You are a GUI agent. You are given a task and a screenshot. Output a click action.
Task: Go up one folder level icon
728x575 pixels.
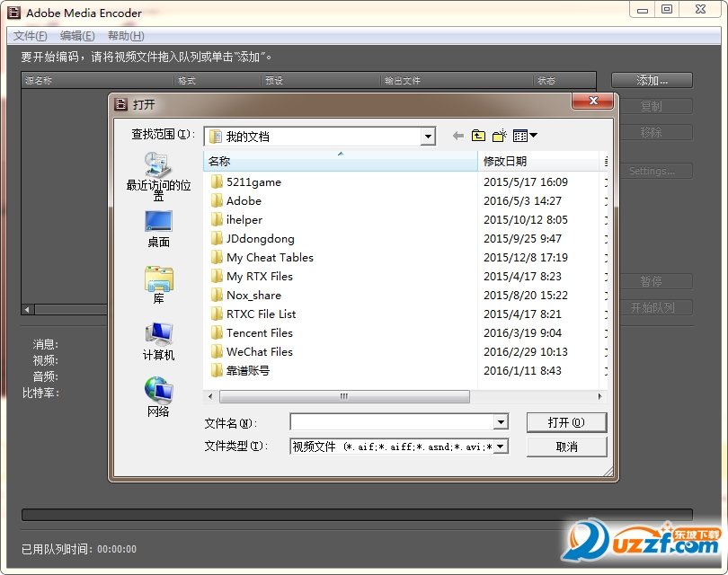pyautogui.click(x=478, y=136)
